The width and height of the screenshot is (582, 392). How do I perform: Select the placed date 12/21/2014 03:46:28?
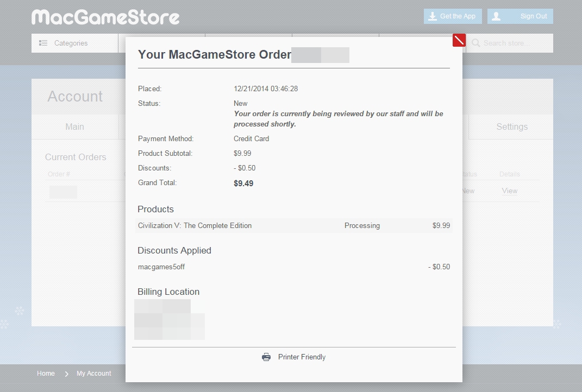coord(266,88)
